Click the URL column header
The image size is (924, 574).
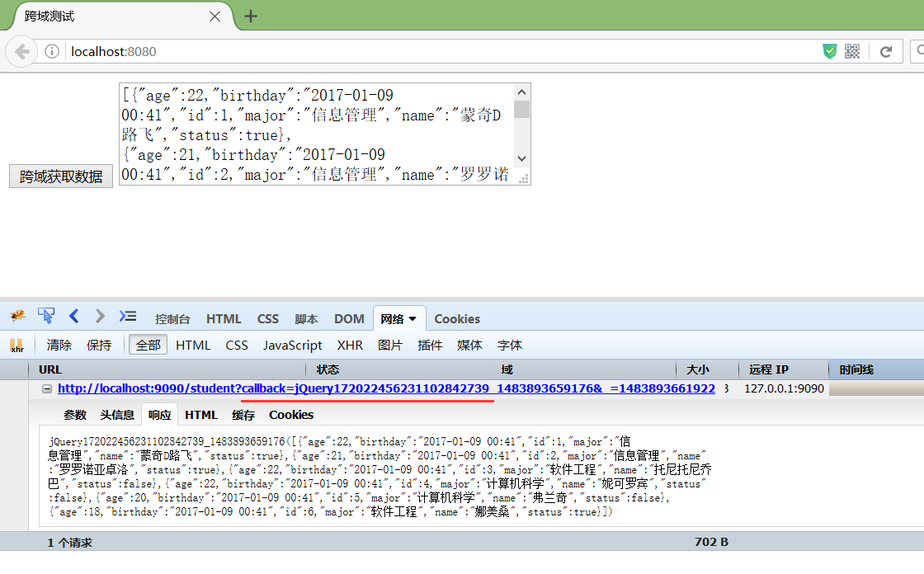167,369
